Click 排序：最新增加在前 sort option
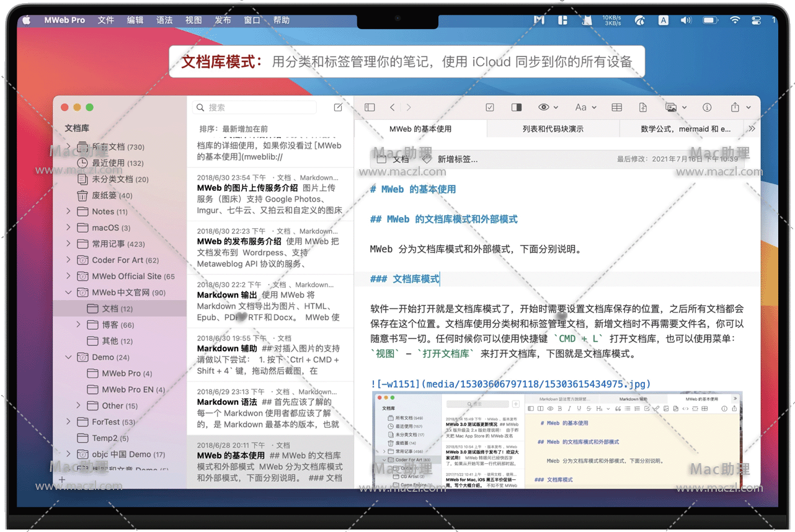Image resolution: width=795 pixels, height=532 pixels. [x=233, y=129]
